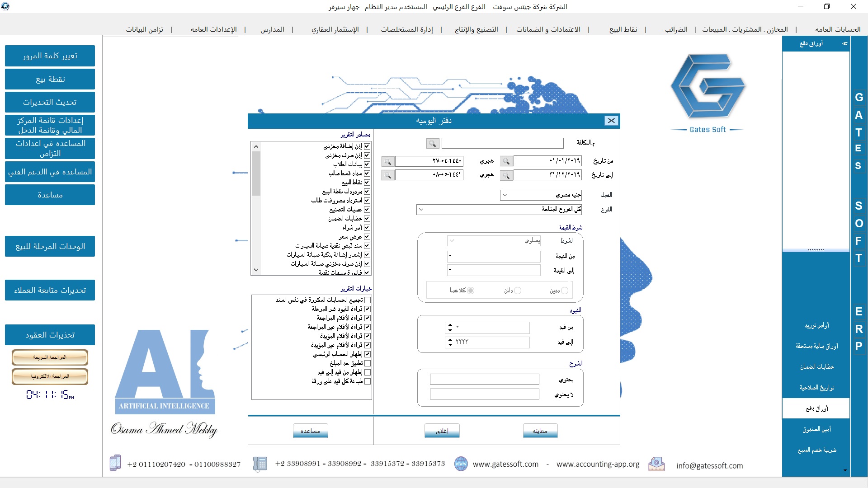Toggle عرض سعر source checkbox

pos(367,237)
